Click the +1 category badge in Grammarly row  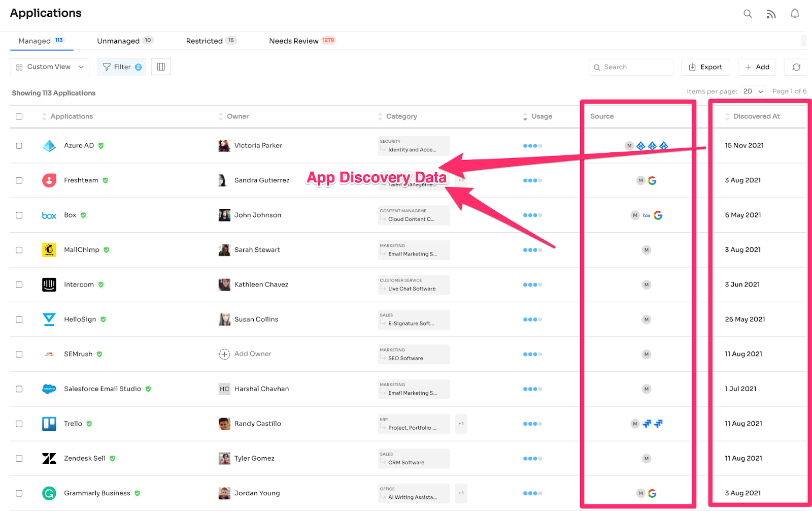[461, 493]
